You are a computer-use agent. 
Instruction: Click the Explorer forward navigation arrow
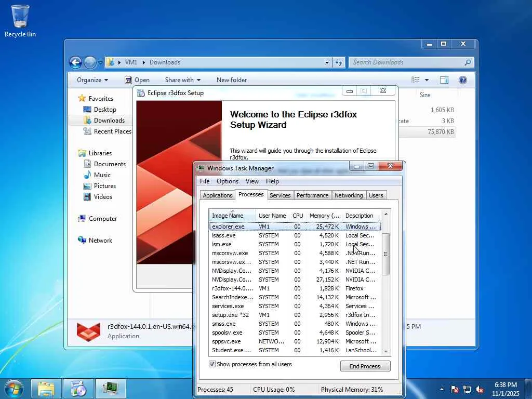pos(90,62)
